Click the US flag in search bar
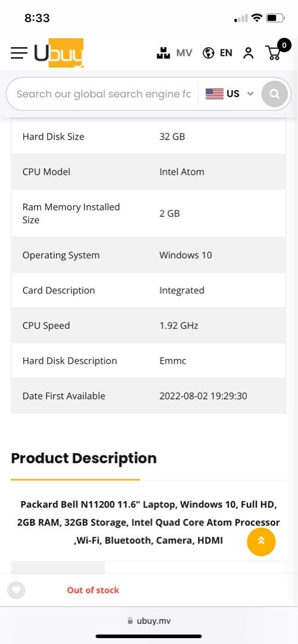The height and width of the screenshot is (644, 298). 215,94
